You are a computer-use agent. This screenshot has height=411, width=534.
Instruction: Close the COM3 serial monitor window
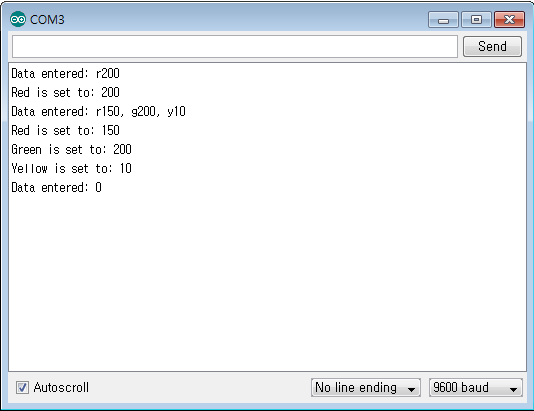[x=509, y=20]
